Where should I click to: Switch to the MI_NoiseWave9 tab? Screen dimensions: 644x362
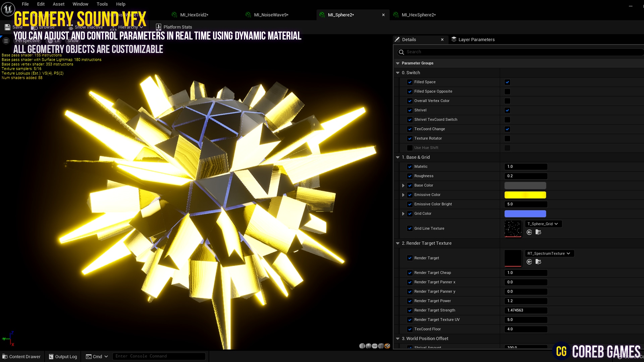[271, 15]
